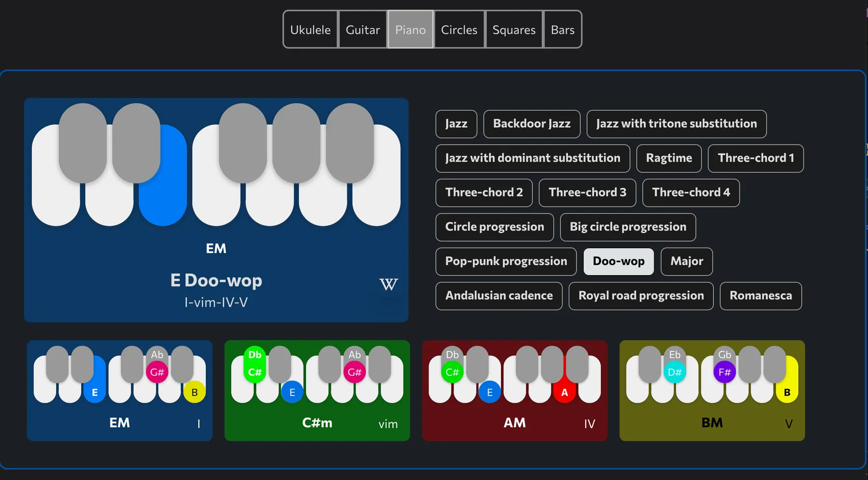Enable the Ragtime progression
Viewport: 868px width, 480px height.
(669, 158)
